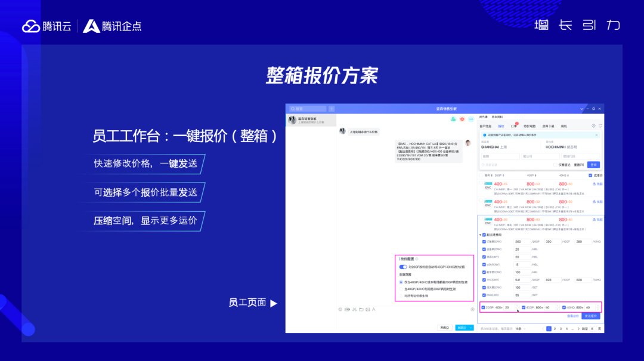The height and width of the screenshot is (361, 644).
Task: Select third radio option under 生效范围
Action: click(x=401, y=295)
